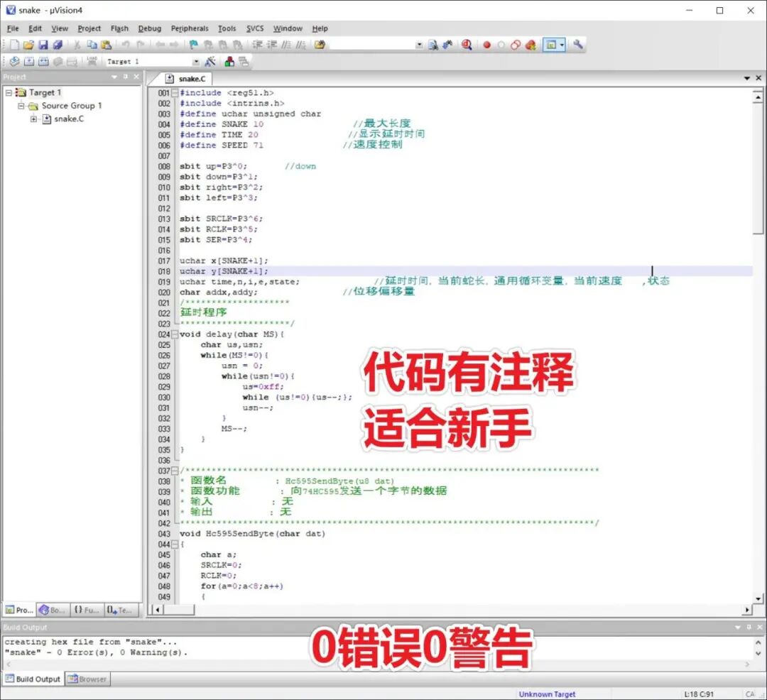The image size is (767, 700).
Task: Rebuild all target files icon
Action: click(43, 62)
